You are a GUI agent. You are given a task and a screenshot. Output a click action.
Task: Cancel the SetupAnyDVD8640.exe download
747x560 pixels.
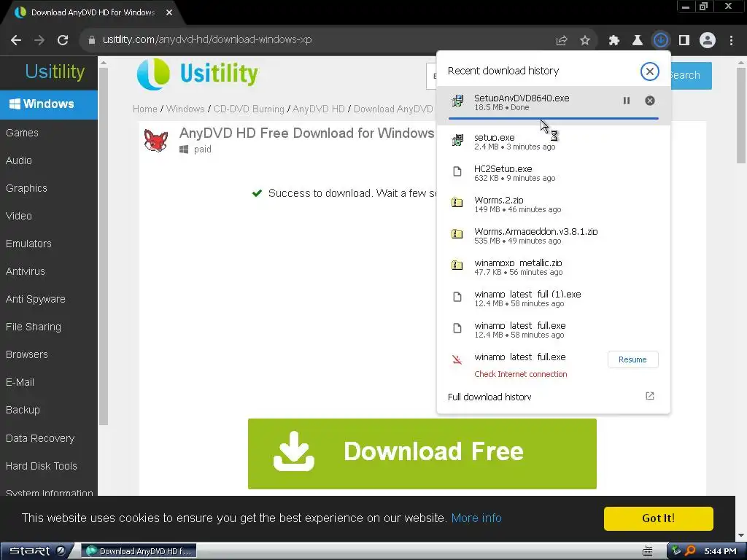[650, 101]
